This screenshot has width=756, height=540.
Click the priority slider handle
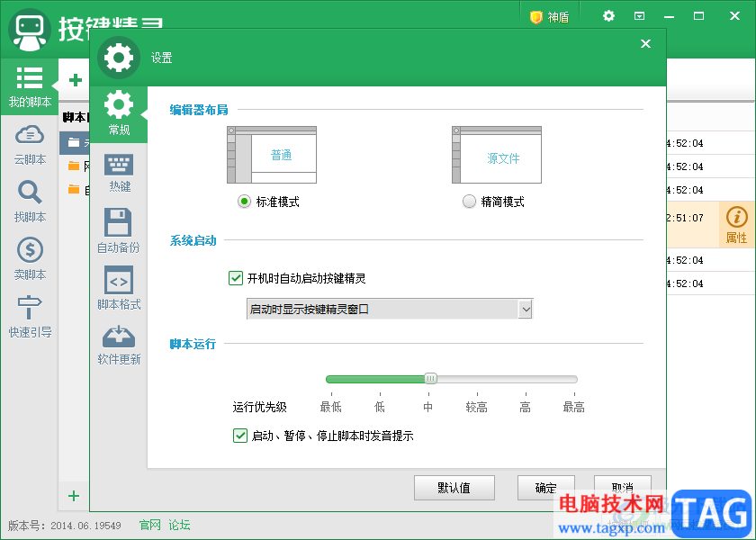430,379
